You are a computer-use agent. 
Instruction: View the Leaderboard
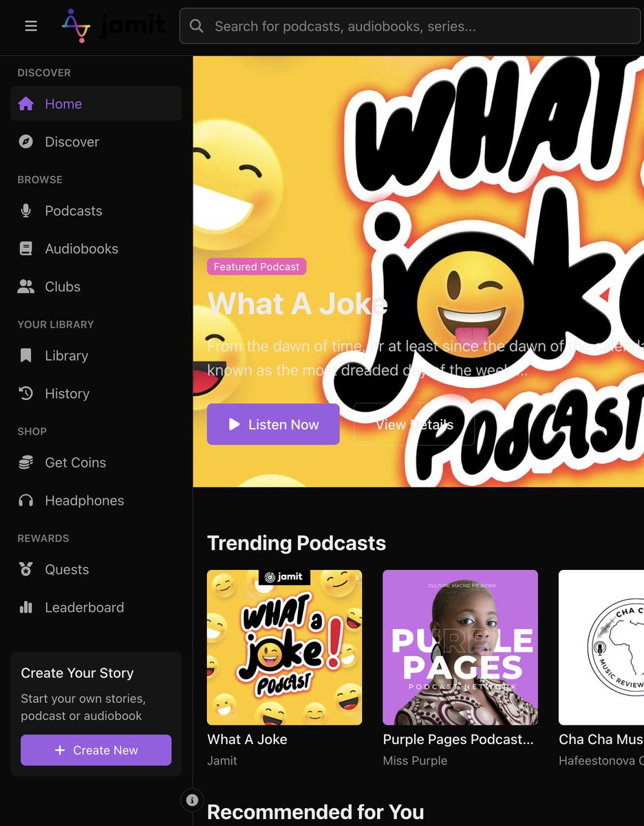pos(96,607)
